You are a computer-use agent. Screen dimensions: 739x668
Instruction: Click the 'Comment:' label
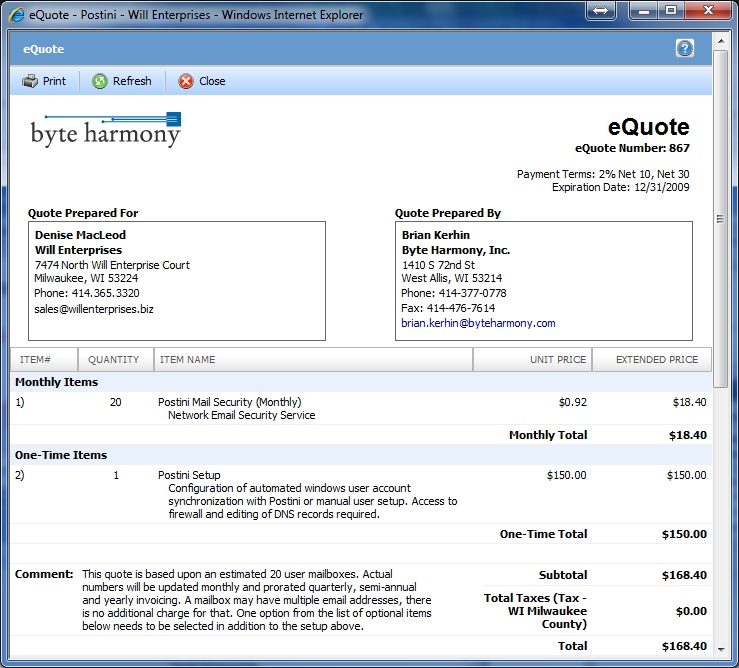(44, 574)
